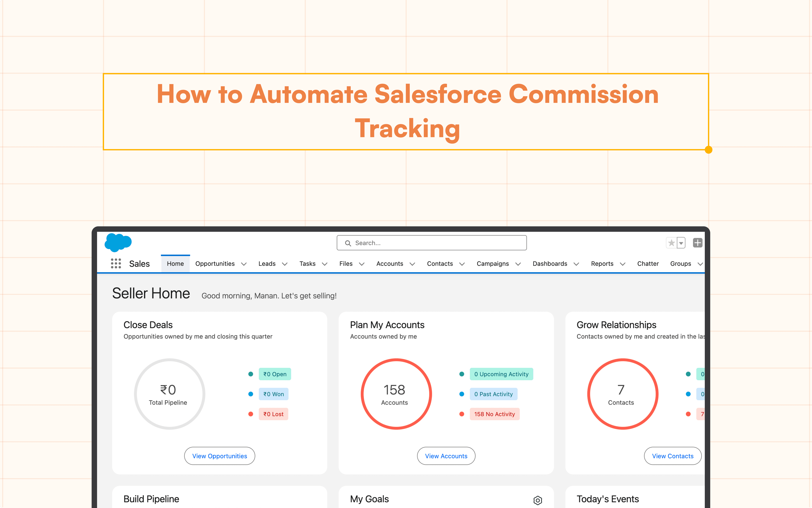812x508 pixels.
Task: Click the global actions plus icon
Action: pyautogui.click(x=698, y=243)
